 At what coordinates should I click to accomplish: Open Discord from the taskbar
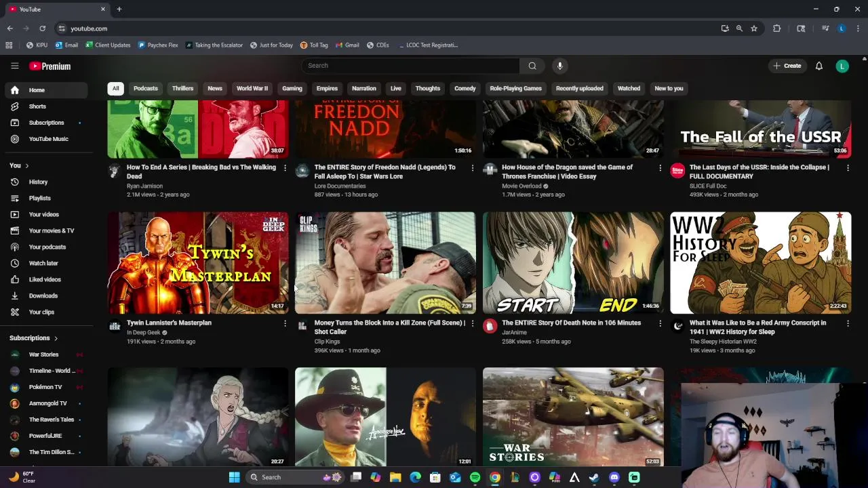pyautogui.click(x=614, y=477)
